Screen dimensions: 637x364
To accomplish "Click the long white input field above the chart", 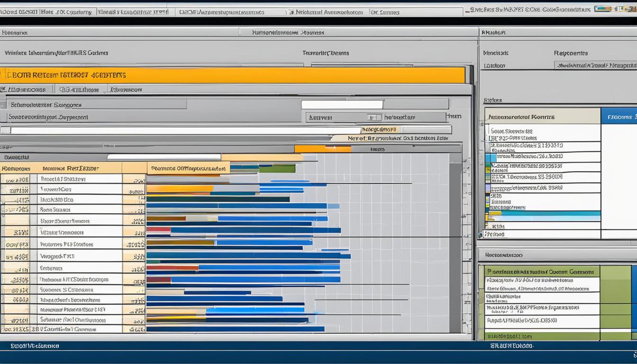I will click(185, 130).
